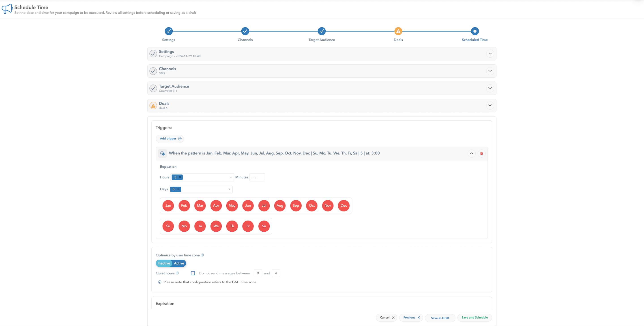Enable the quiet hours checkbox
Image resolution: width=644 pixels, height=326 pixels.
pos(193,273)
